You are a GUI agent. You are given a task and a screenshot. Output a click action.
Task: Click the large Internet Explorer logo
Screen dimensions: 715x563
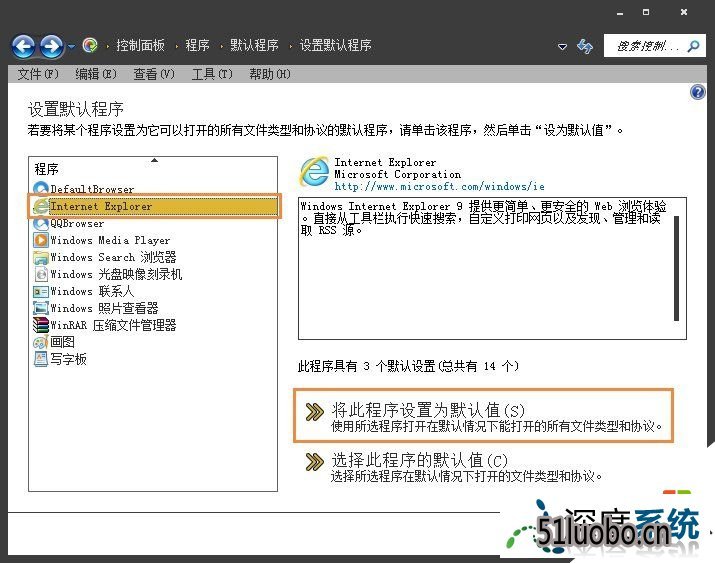click(x=314, y=172)
